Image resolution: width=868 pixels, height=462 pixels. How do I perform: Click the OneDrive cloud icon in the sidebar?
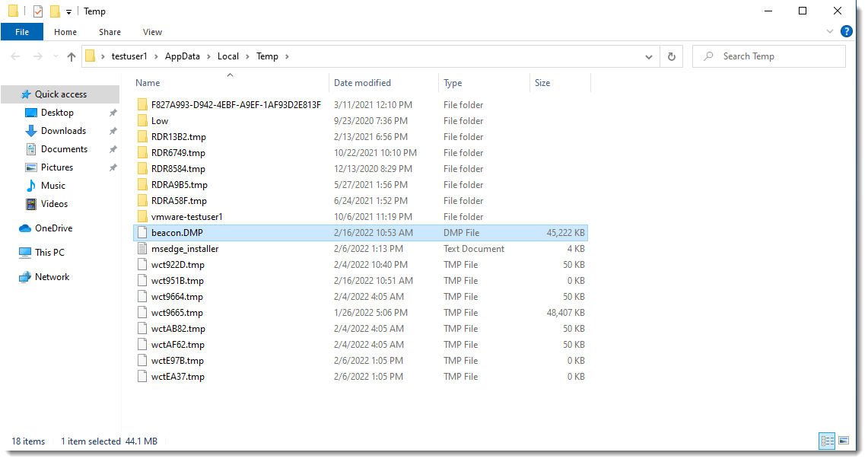24,228
